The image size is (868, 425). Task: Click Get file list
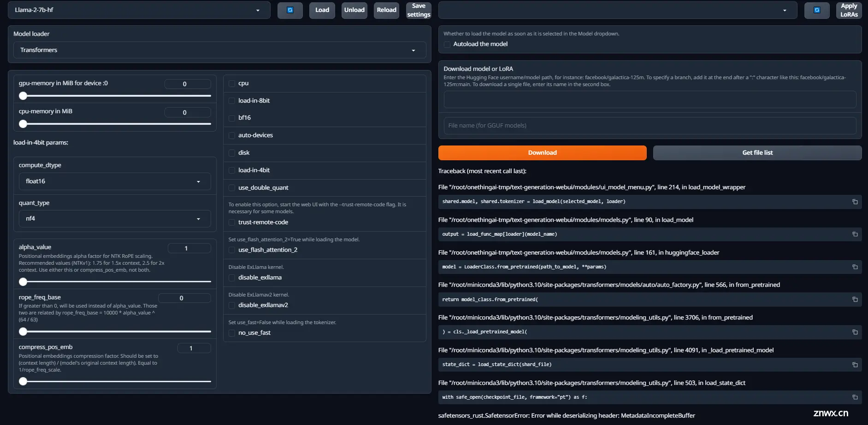pyautogui.click(x=757, y=153)
